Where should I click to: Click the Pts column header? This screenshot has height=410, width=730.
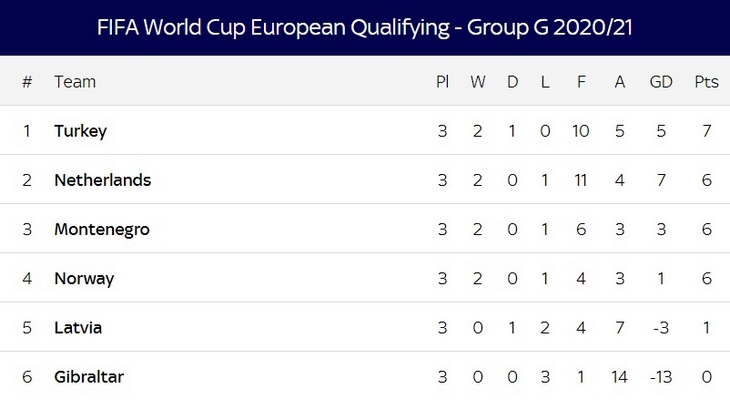coord(706,82)
